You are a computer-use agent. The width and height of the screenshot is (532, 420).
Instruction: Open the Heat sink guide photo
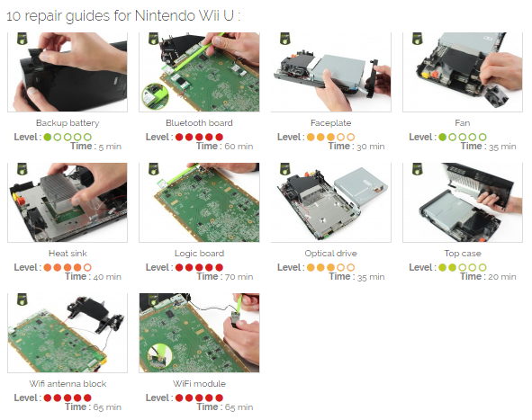point(68,202)
